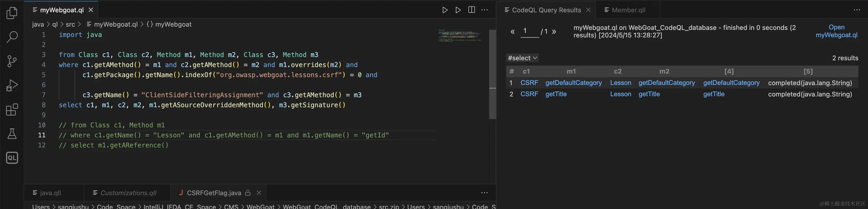Image resolution: width=868 pixels, height=209 pixels.
Task: Click WebGoat breadcrumb in lower editor path
Action: [260, 206]
